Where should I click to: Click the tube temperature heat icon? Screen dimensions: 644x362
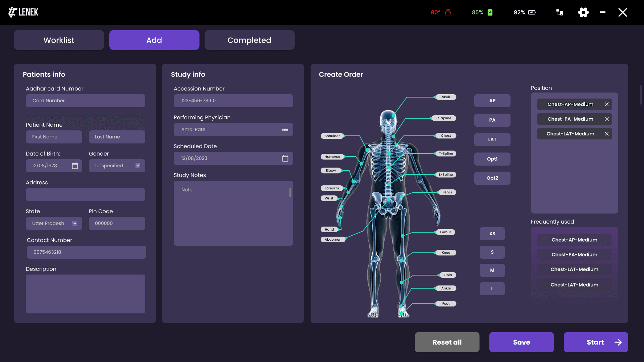pos(448,12)
